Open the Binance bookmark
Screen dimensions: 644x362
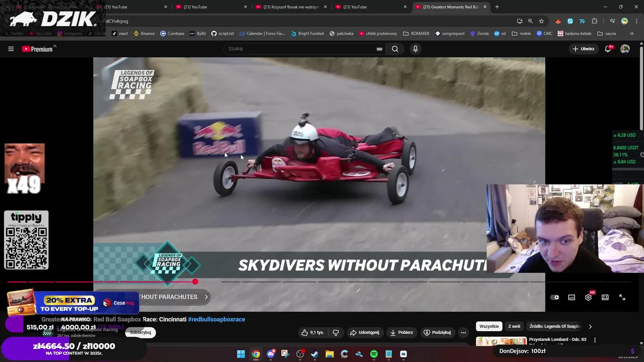pyautogui.click(x=144, y=34)
